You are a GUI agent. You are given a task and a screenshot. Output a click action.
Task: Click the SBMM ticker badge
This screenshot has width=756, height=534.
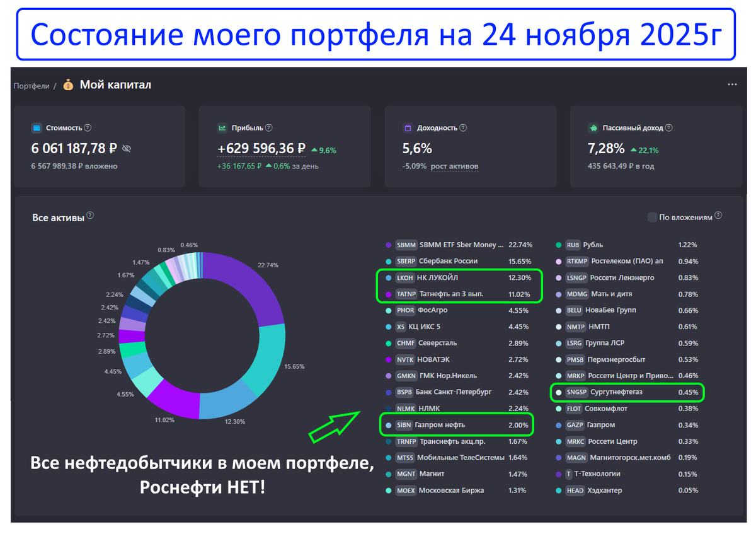coord(406,245)
